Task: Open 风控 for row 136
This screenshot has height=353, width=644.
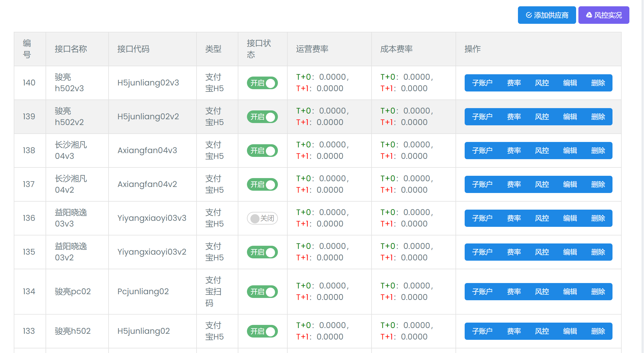Action: [x=542, y=218]
